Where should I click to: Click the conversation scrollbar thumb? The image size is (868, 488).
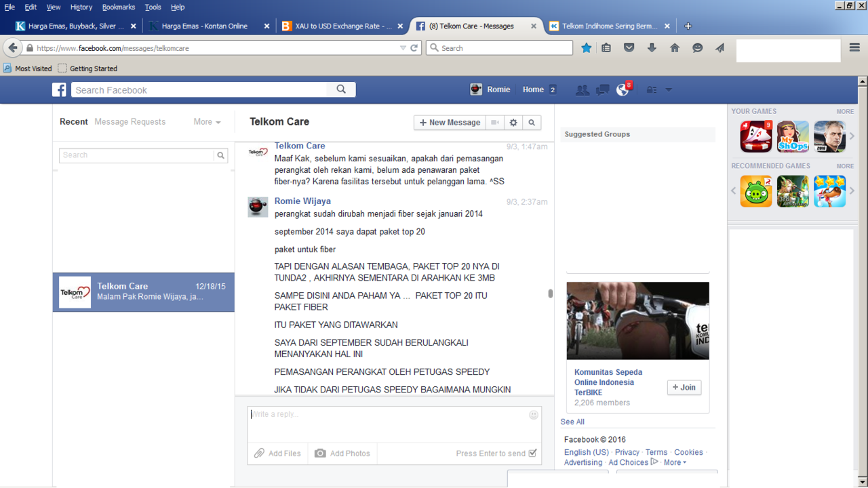pyautogui.click(x=551, y=293)
